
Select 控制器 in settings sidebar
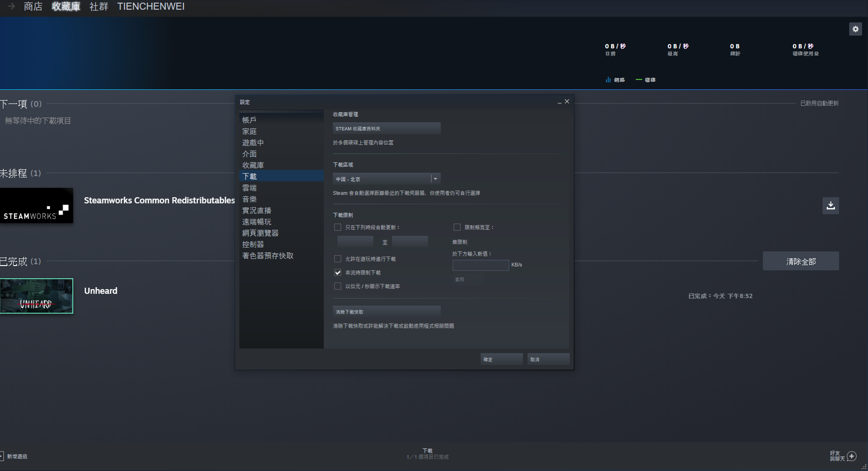tap(281, 244)
